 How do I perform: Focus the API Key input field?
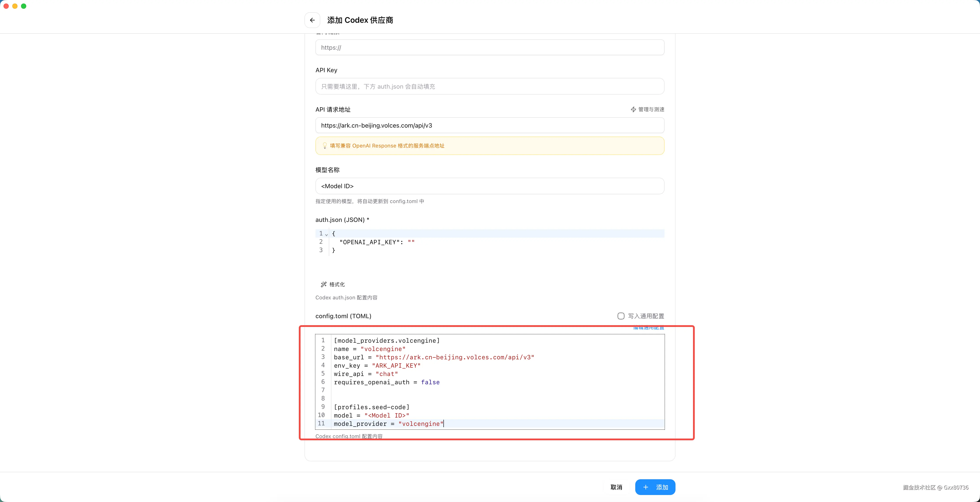[490, 86]
